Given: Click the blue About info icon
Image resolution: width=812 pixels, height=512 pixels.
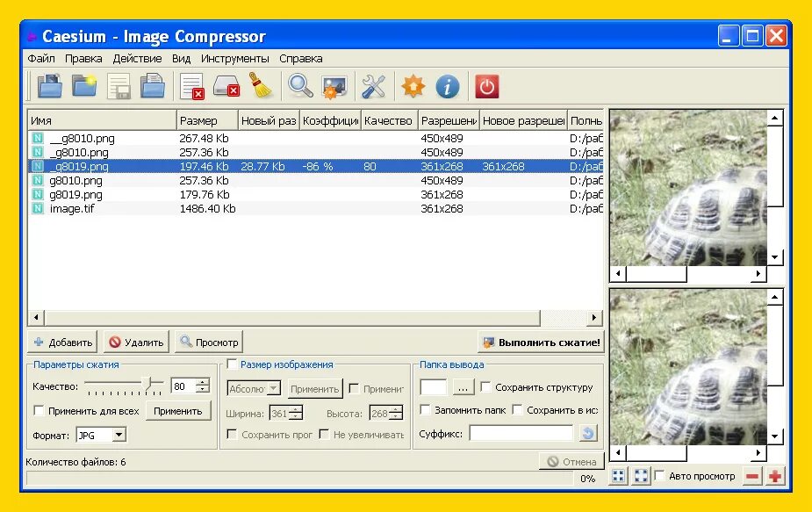Looking at the screenshot, I should (x=448, y=86).
